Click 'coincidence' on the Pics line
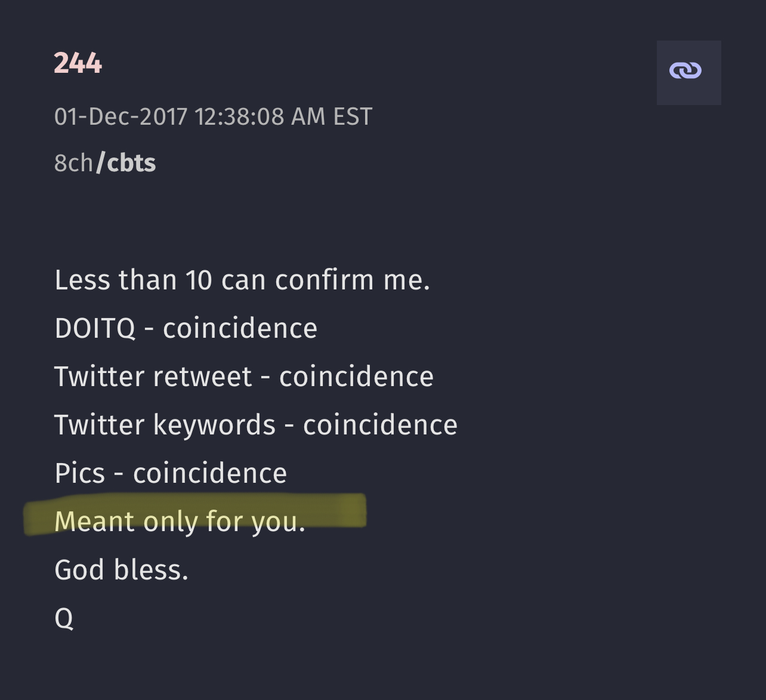The height and width of the screenshot is (700, 766). coord(210,473)
